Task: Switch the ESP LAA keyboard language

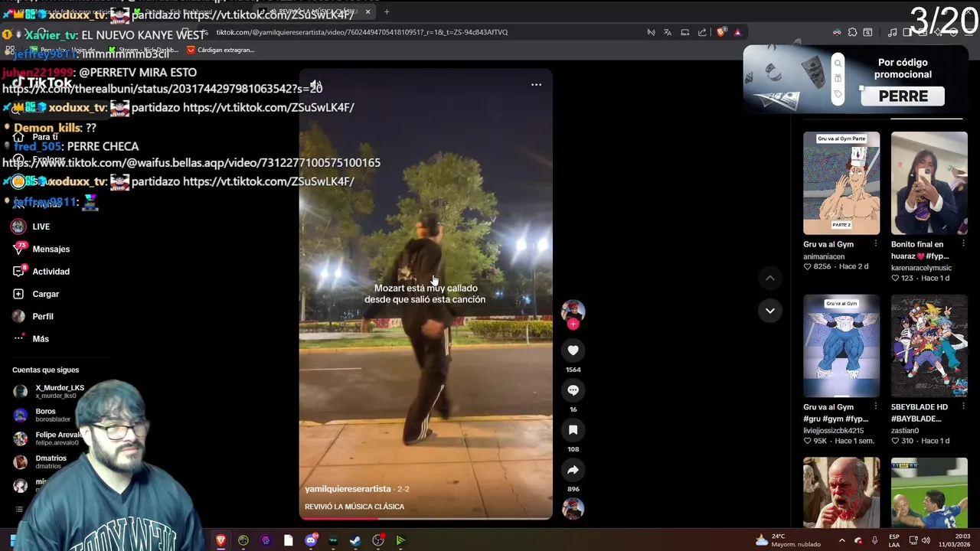Action: [x=894, y=540]
